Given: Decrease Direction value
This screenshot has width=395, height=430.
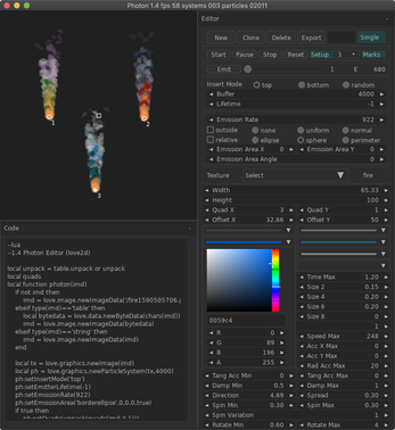Looking at the screenshot, I should click(x=207, y=395).
